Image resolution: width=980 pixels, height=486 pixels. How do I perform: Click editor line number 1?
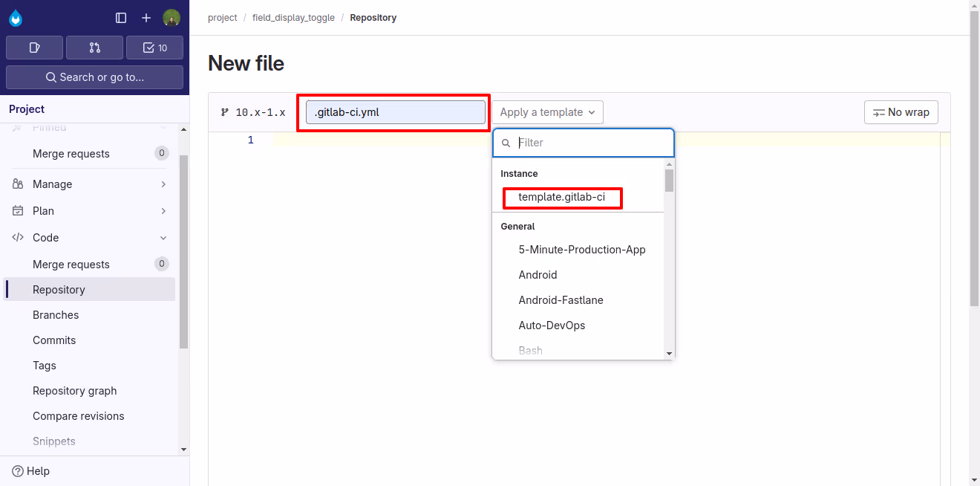[251, 140]
